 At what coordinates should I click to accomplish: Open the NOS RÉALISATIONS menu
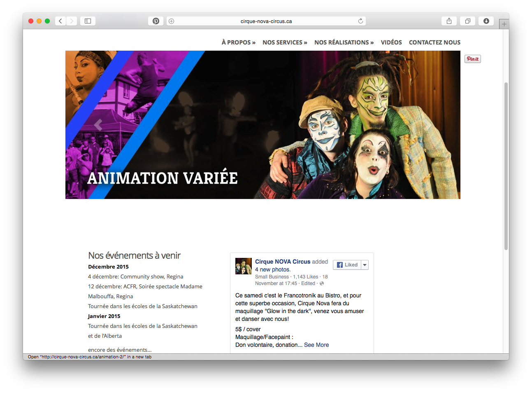(x=344, y=42)
